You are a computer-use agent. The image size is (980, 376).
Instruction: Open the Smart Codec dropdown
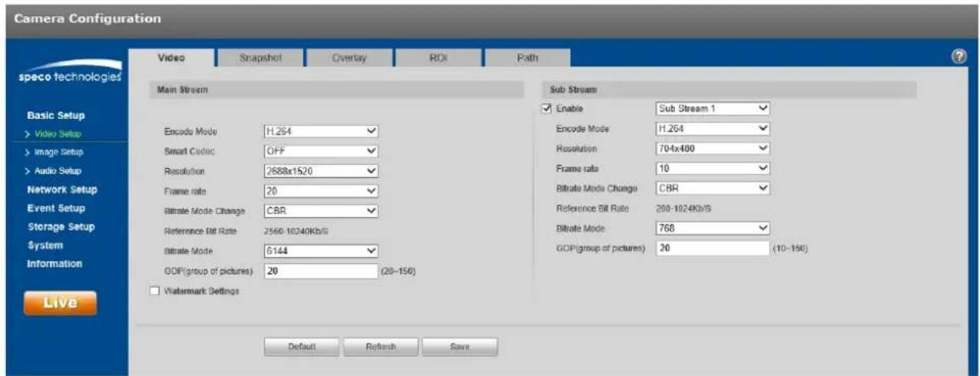322,151
